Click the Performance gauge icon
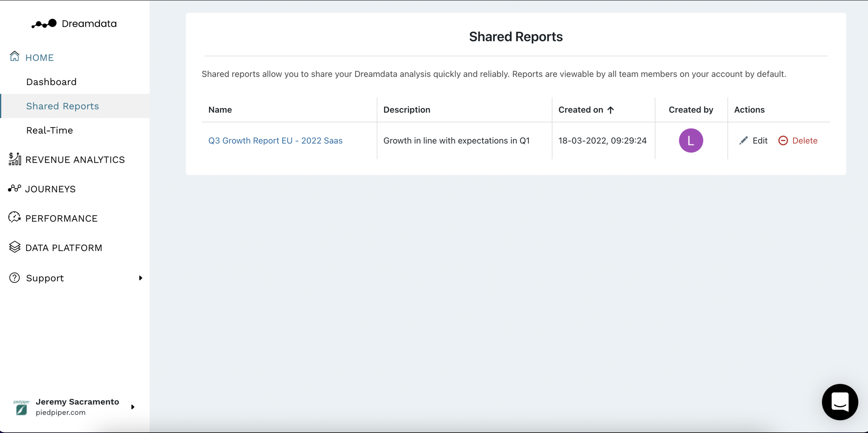The height and width of the screenshot is (433, 868). (15, 217)
